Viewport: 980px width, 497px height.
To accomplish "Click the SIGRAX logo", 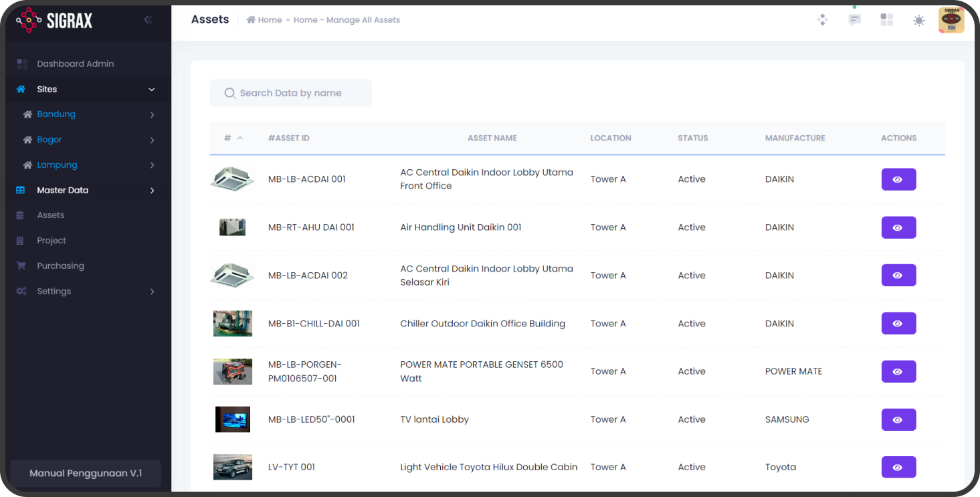I will tap(55, 21).
